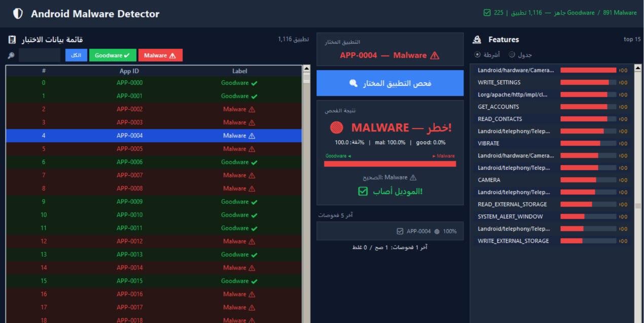Click the check icon in APP-0004 history entry
Viewport: 644px width, 323px height.
[x=400, y=231]
